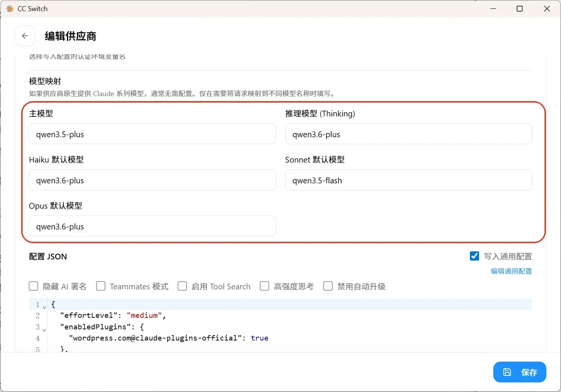The width and height of the screenshot is (561, 392).
Task: Collapse the enabledPlugins fold arrow
Action: (44, 330)
